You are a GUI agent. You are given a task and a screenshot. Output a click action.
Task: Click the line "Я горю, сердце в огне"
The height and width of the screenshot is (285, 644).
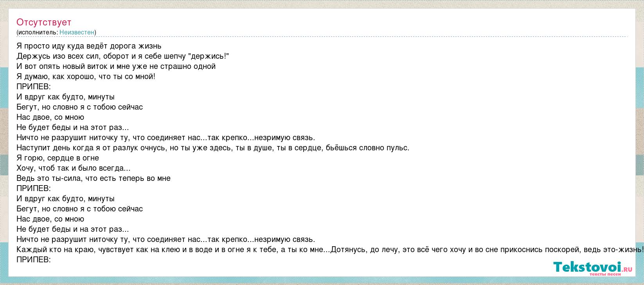pos(58,158)
